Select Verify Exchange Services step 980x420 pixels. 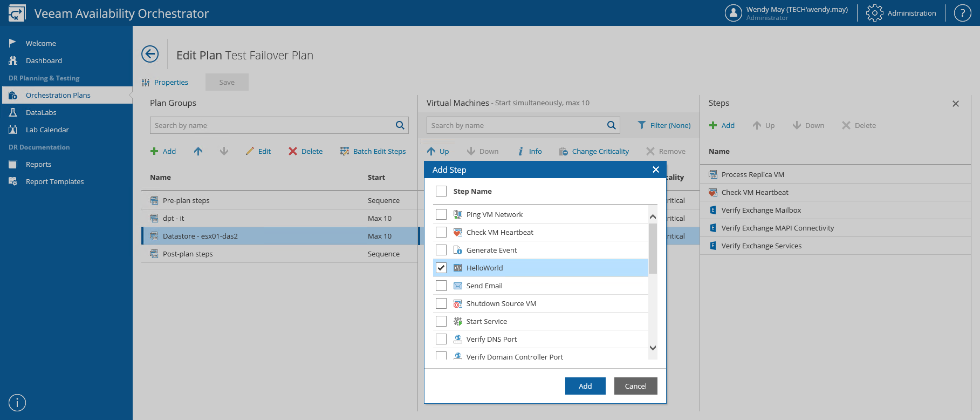pyautogui.click(x=835, y=246)
